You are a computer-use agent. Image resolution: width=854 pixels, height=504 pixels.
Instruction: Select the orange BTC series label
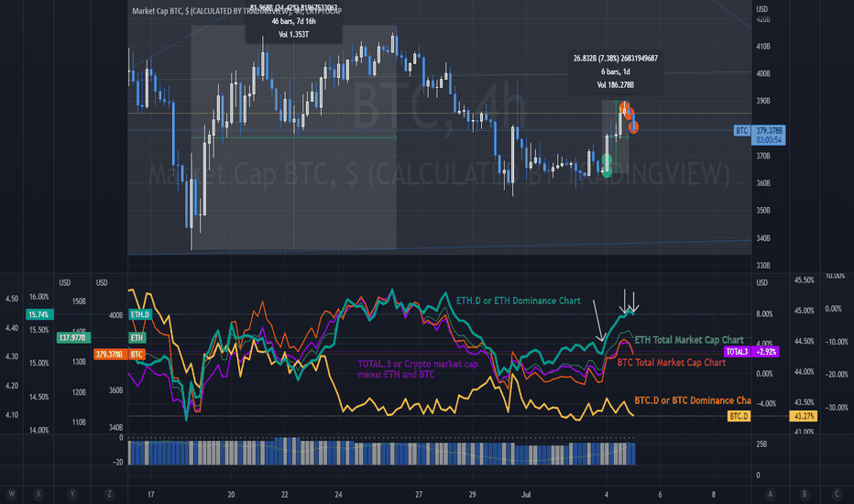137,354
